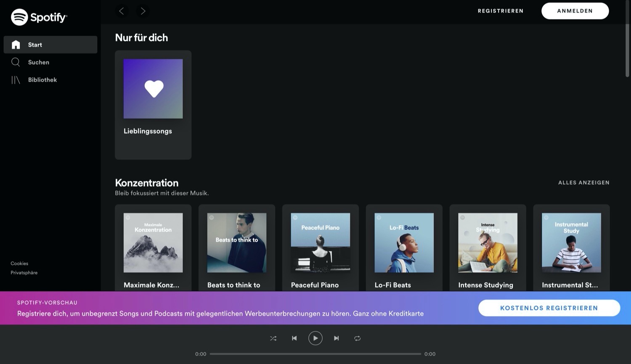631x364 pixels.
Task: Click the Lieblingssongs title text
Action: [x=148, y=131]
